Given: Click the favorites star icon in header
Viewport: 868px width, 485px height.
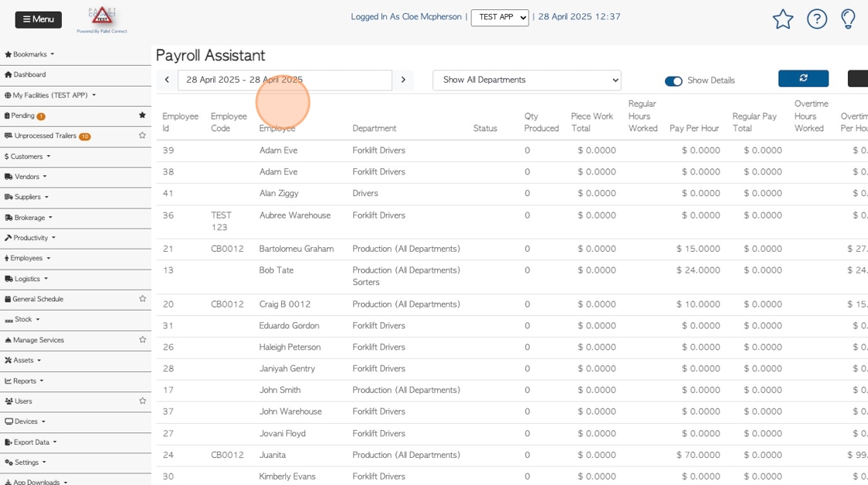Looking at the screenshot, I should point(783,19).
